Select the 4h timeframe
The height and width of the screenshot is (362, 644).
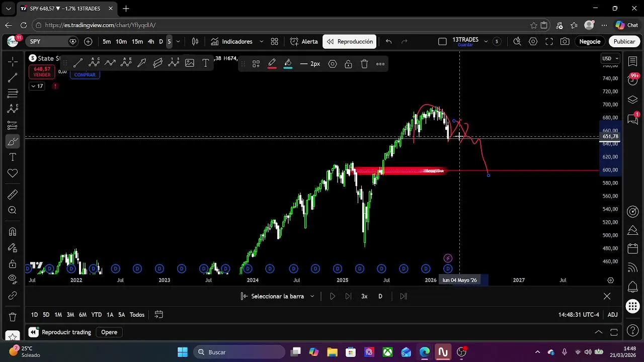point(151,42)
